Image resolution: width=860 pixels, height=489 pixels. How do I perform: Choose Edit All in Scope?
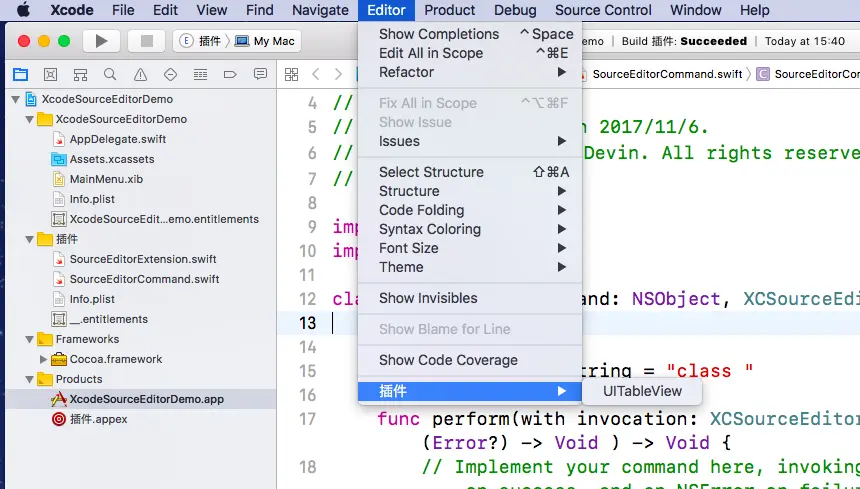469,53
